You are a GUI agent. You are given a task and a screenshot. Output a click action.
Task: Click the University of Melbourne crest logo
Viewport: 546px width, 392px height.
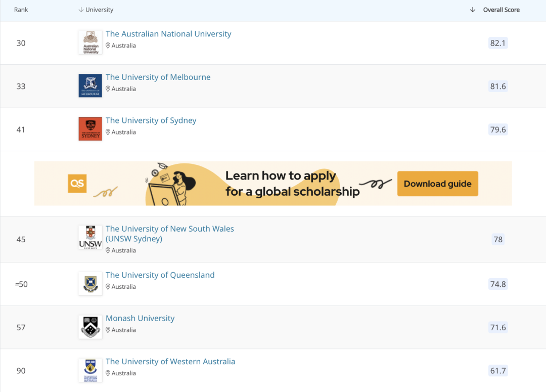point(90,86)
